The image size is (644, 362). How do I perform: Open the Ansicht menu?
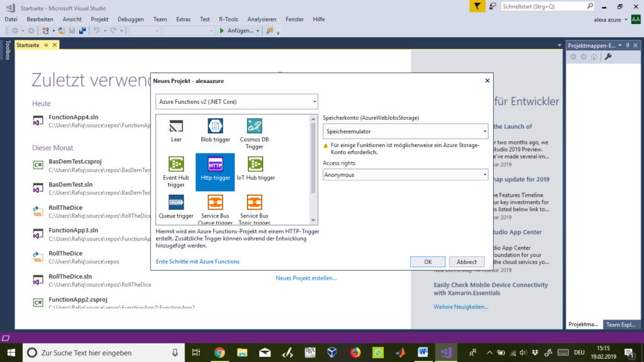72,19
